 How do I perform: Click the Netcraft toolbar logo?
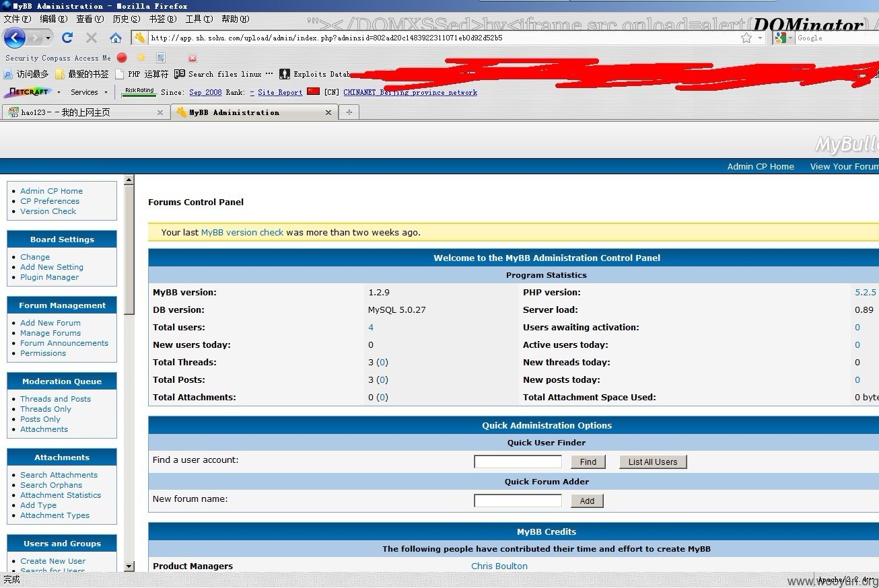[x=29, y=92]
